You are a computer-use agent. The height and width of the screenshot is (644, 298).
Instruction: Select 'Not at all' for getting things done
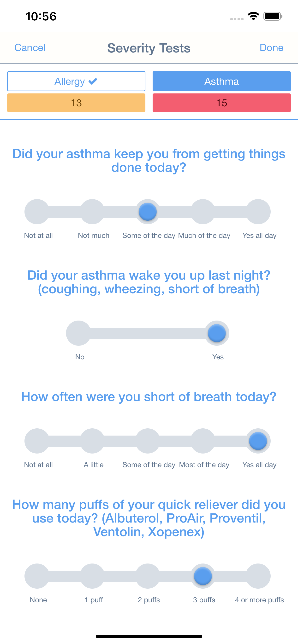click(x=37, y=212)
